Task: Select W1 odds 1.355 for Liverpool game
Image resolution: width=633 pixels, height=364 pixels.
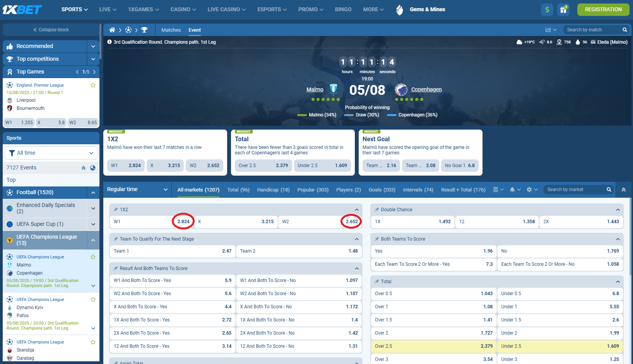Action: tap(19, 123)
